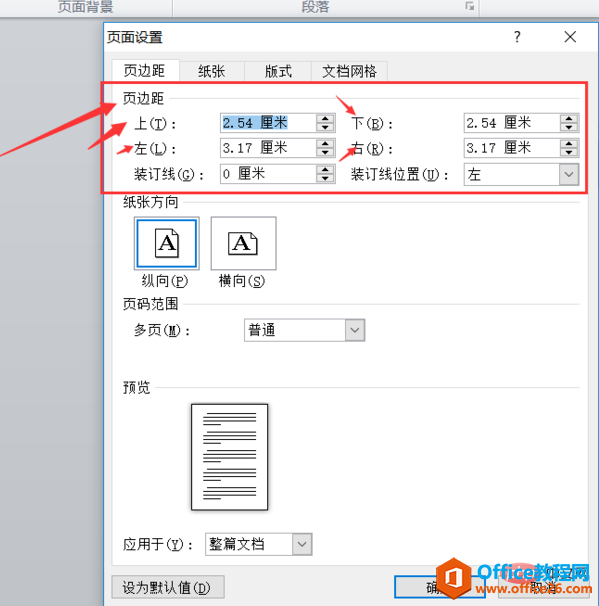Viewport: 599px width, 606px height.
Task: Switch to the 文档网格 tab
Action: [349, 71]
